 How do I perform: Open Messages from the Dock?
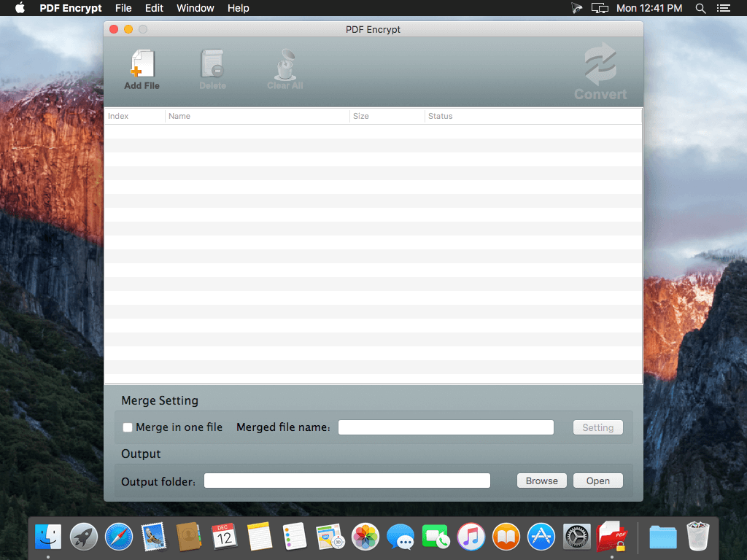400,537
